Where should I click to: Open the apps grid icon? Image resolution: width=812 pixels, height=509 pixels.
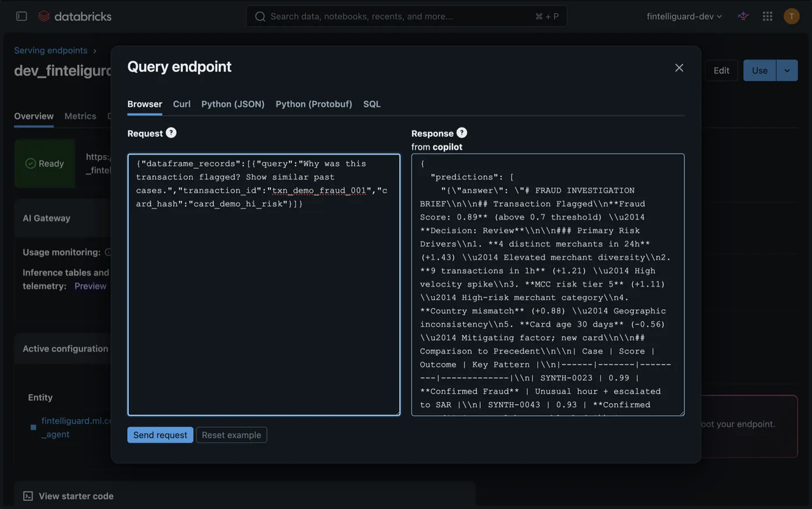point(767,16)
